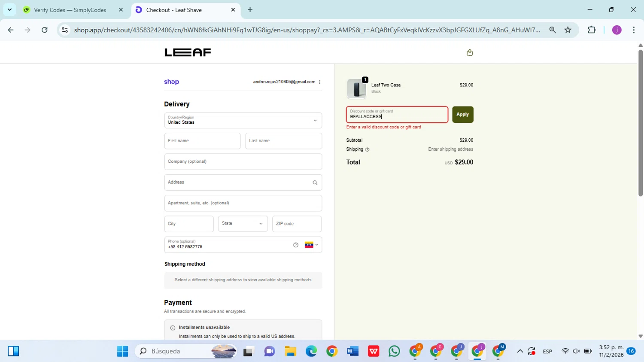The width and height of the screenshot is (644, 362).
Task: Click the shipping info question icon
Action: tap(367, 149)
